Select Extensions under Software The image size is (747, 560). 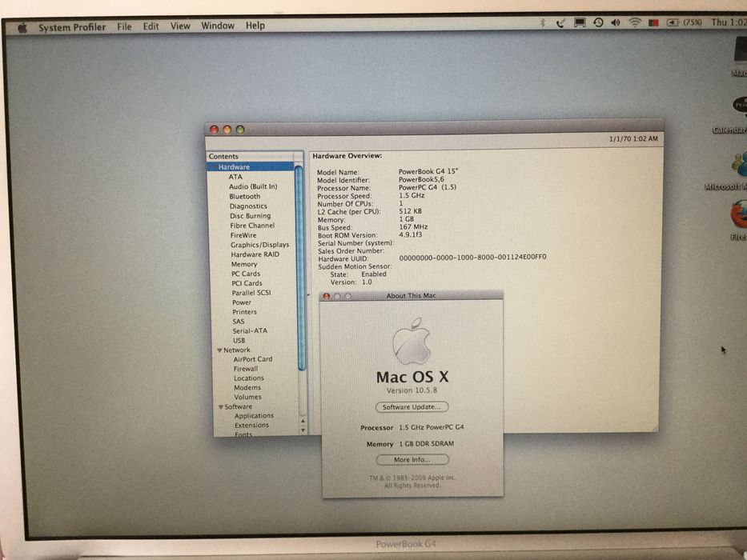click(252, 426)
